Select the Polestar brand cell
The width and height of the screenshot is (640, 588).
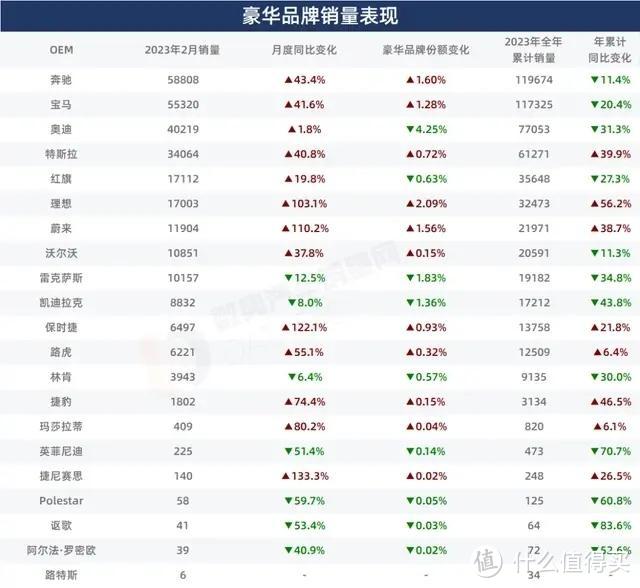click(61, 501)
